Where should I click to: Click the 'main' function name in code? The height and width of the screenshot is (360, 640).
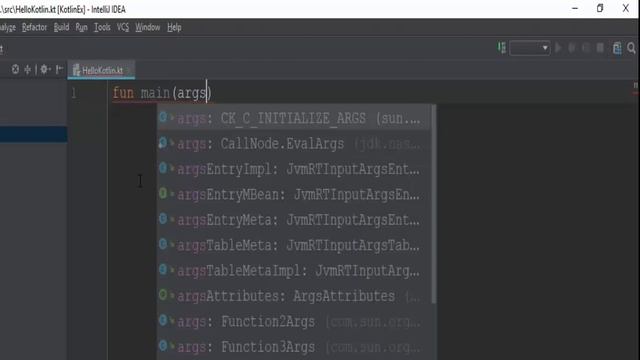[x=155, y=93]
